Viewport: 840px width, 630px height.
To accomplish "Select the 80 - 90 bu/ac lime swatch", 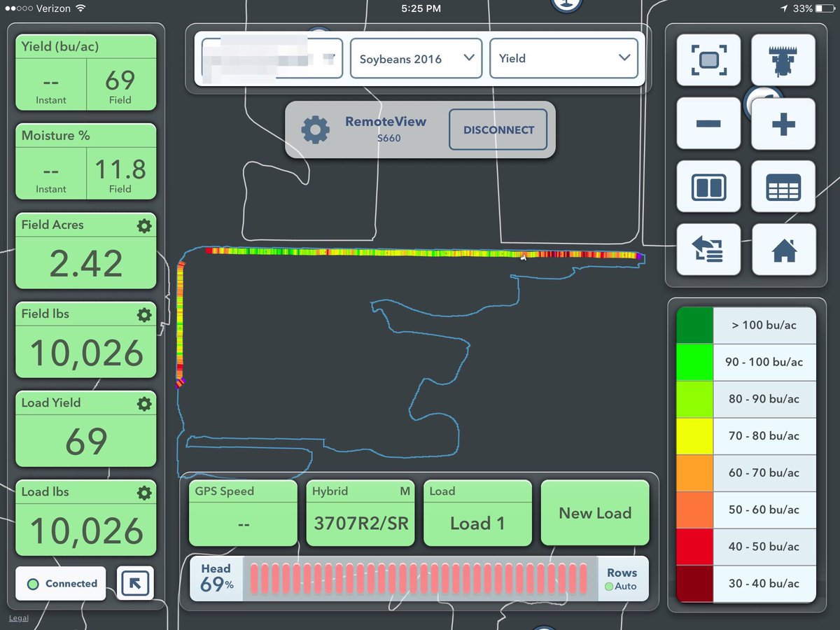I will pos(695,399).
